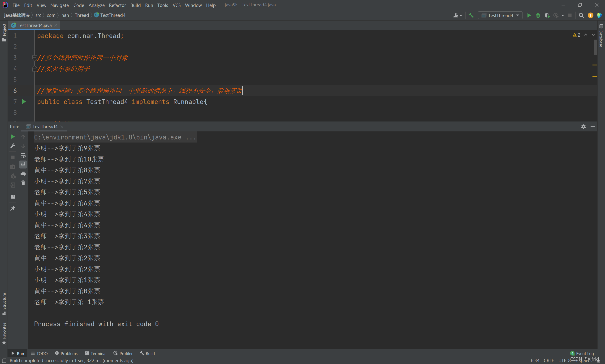Click the line 7 run gutter arrow

(x=24, y=102)
